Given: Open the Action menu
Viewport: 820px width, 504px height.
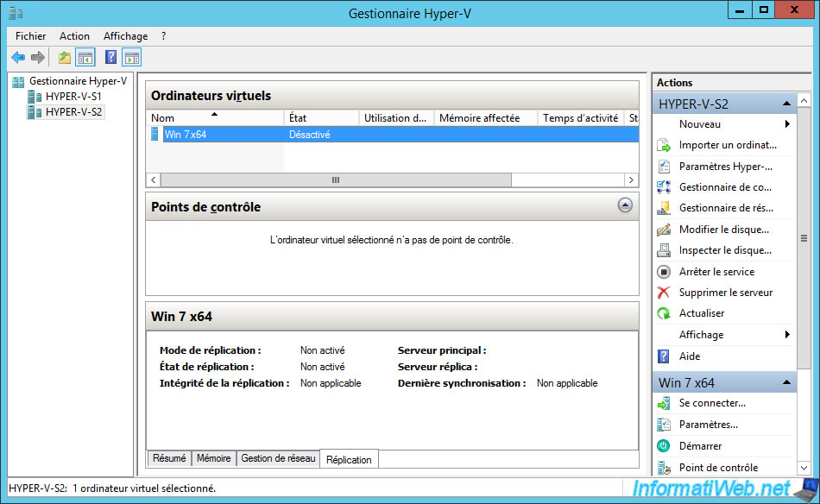Looking at the screenshot, I should point(74,36).
